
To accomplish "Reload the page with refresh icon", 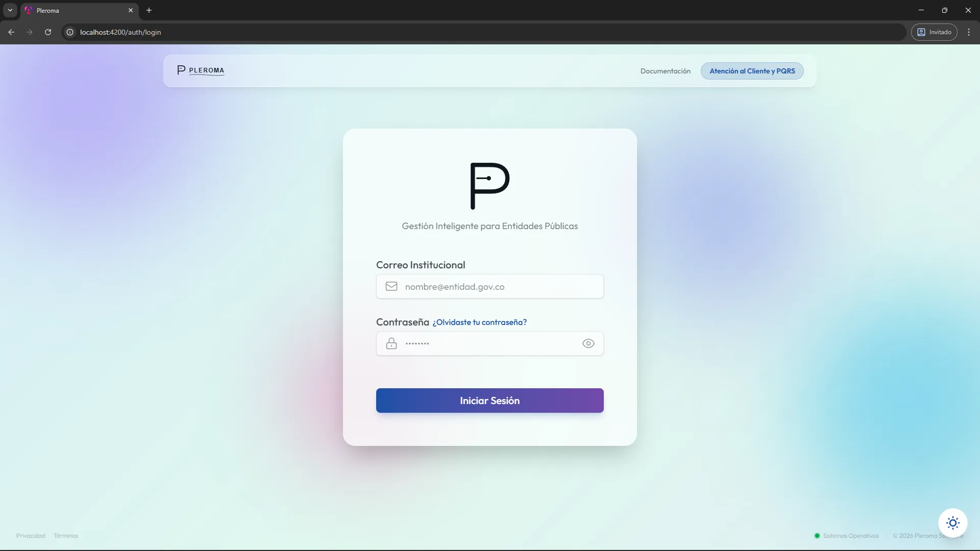I will tap(48, 32).
